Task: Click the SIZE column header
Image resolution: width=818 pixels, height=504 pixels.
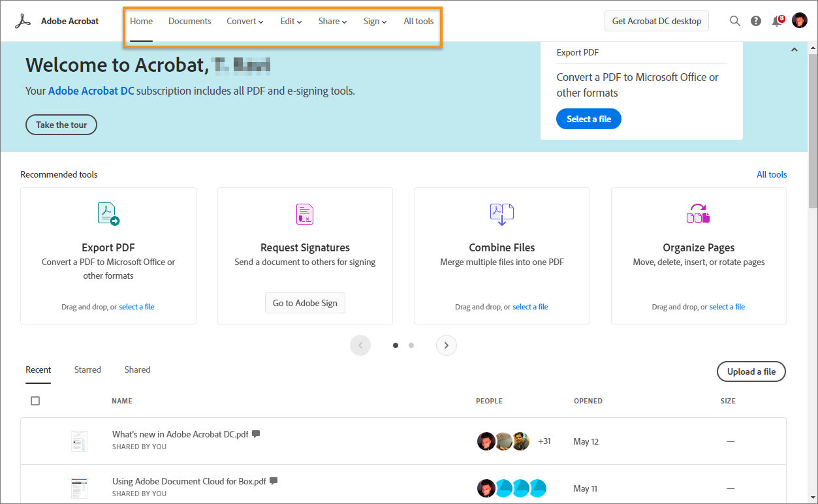Action: [x=728, y=401]
